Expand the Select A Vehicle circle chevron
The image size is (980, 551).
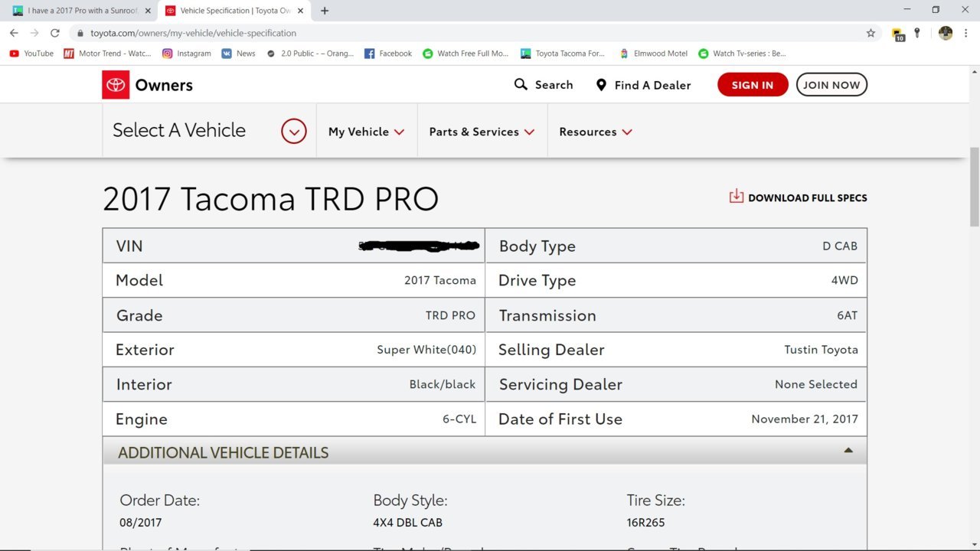click(x=294, y=132)
